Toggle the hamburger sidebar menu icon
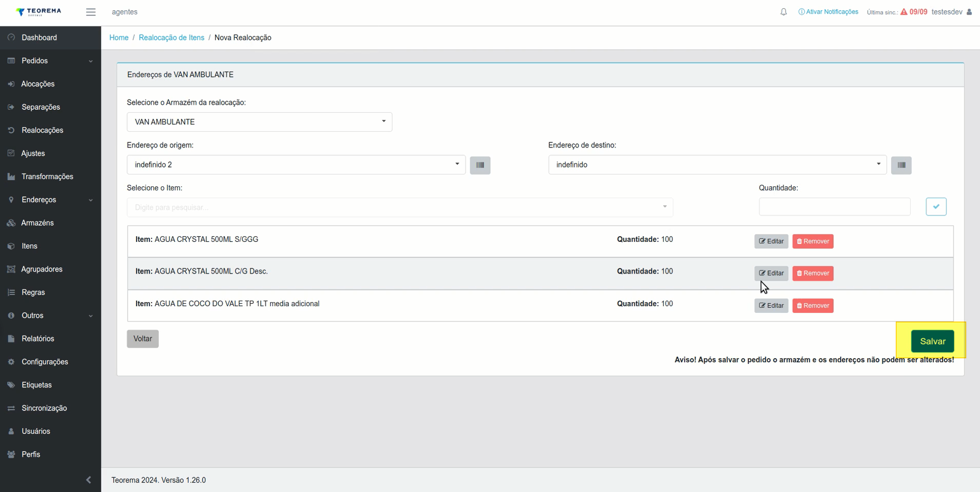This screenshot has height=492, width=980. pos(91,12)
